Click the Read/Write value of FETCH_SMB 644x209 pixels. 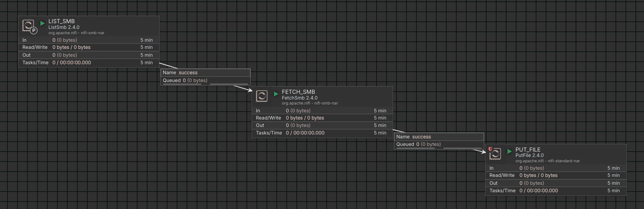point(305,118)
